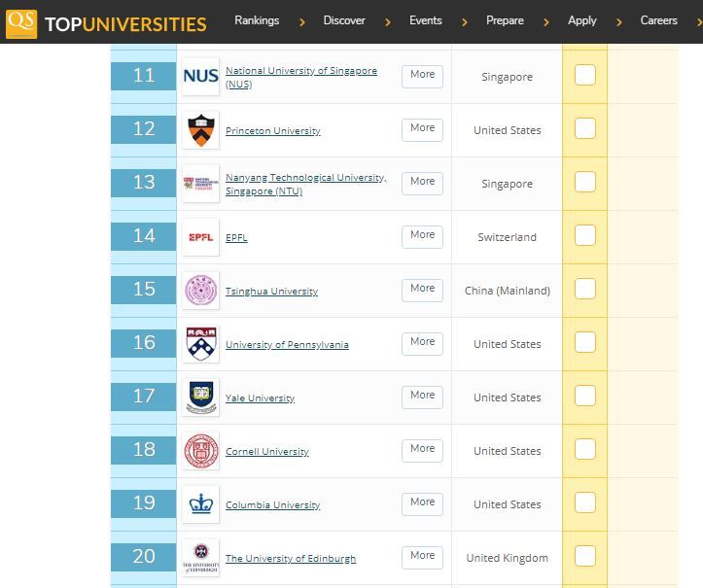The image size is (703, 588).
Task: Open the Rankings menu
Action: (257, 20)
